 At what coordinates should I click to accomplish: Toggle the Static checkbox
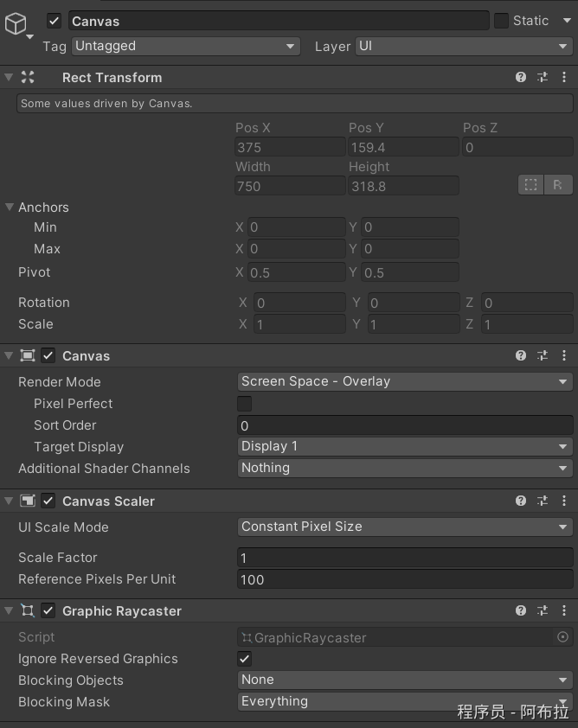tap(501, 21)
